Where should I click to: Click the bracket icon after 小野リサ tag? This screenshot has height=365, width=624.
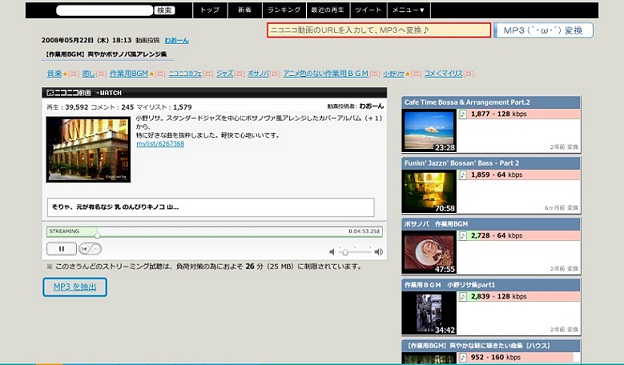(x=416, y=74)
